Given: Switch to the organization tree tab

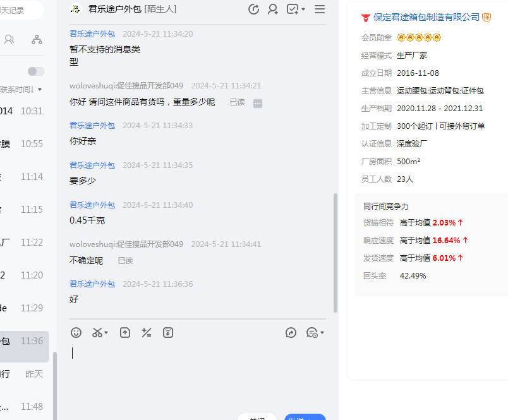Looking at the screenshot, I should click(37, 39).
